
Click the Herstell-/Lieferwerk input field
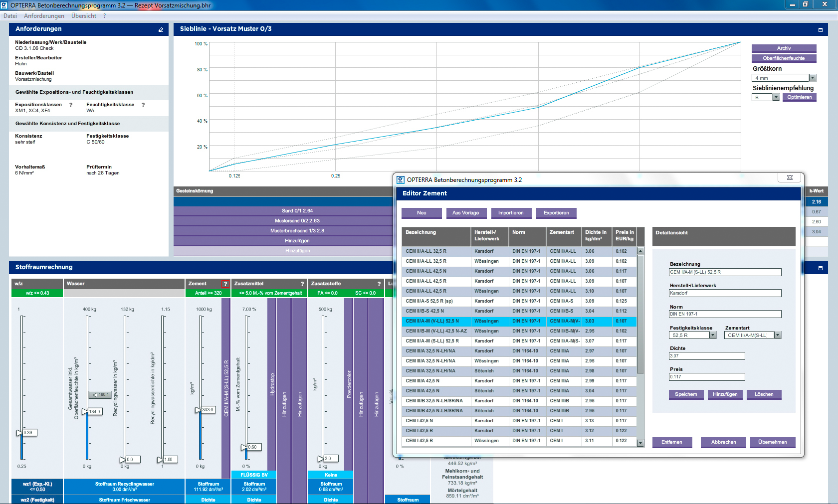click(725, 293)
